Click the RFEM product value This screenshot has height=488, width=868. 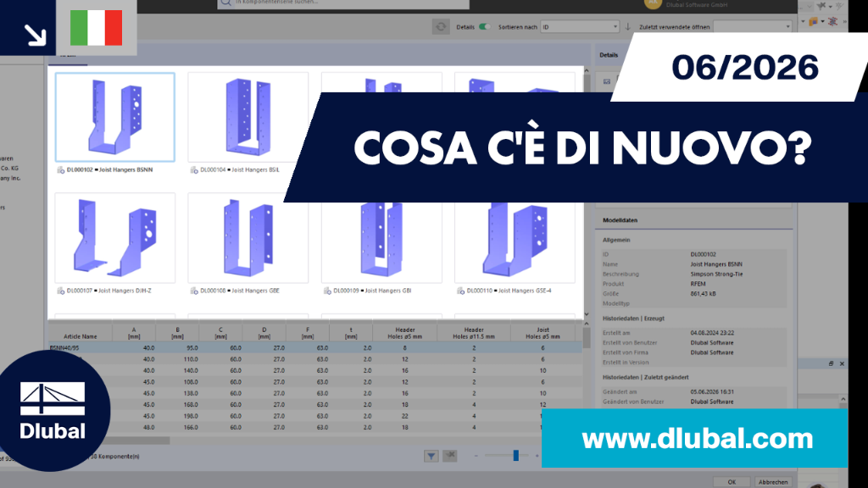click(698, 284)
